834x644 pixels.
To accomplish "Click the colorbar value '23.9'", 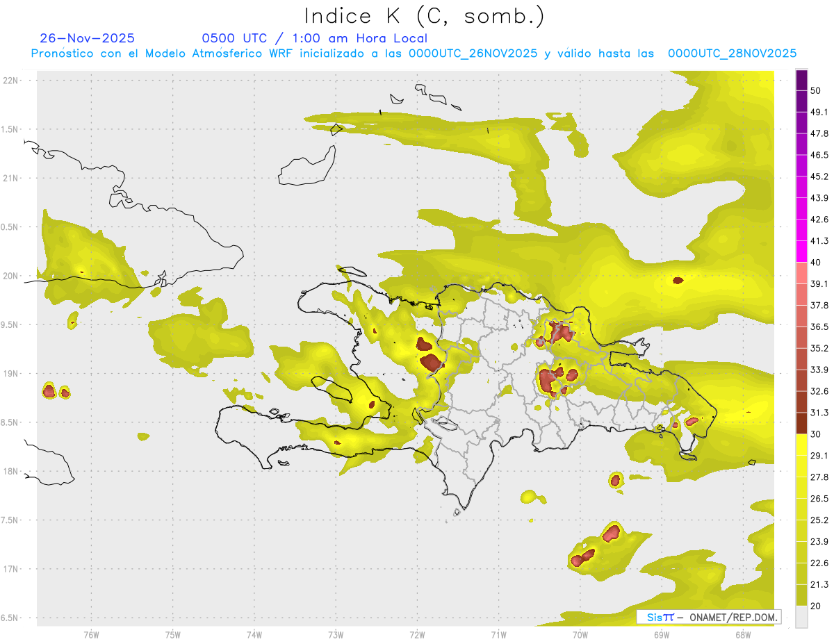I will (x=819, y=542).
